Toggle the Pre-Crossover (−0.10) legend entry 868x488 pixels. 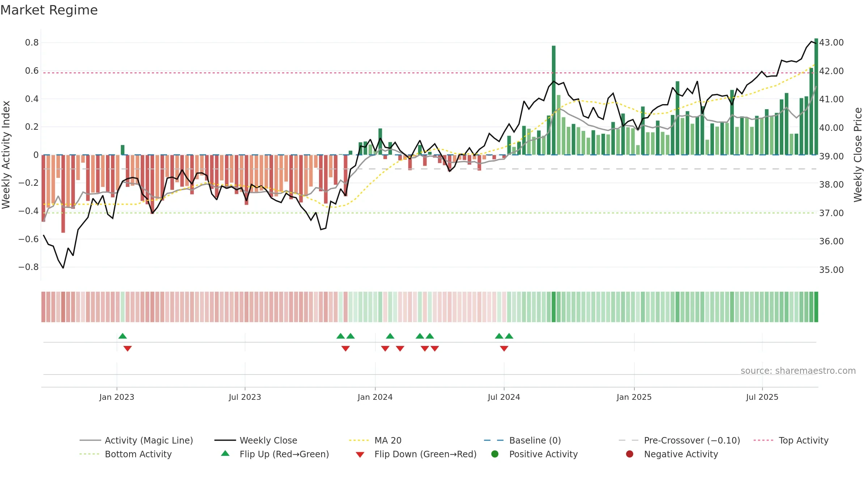pos(679,440)
